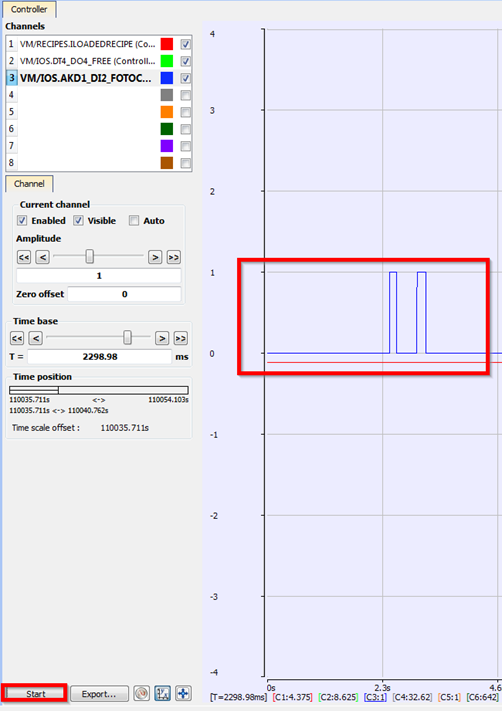This screenshot has height=711, width=502.
Task: Enable channel 8 checkbox
Action: pos(185,163)
